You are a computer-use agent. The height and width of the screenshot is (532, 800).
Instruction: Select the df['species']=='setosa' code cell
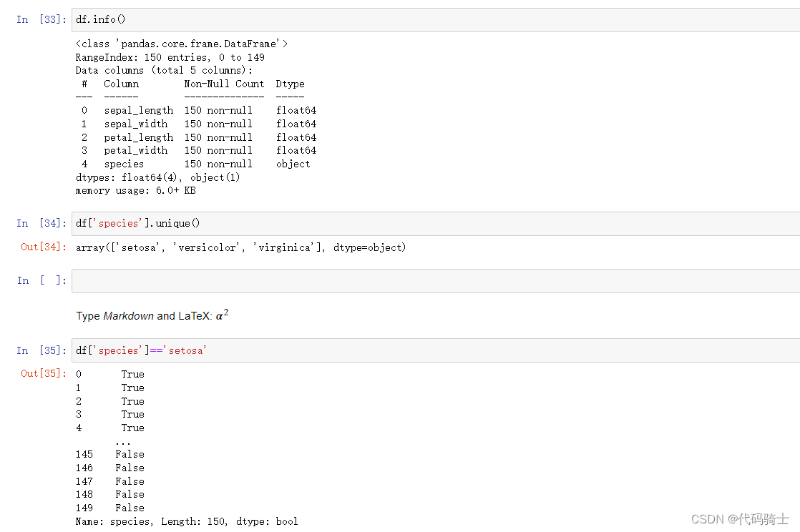click(x=436, y=350)
